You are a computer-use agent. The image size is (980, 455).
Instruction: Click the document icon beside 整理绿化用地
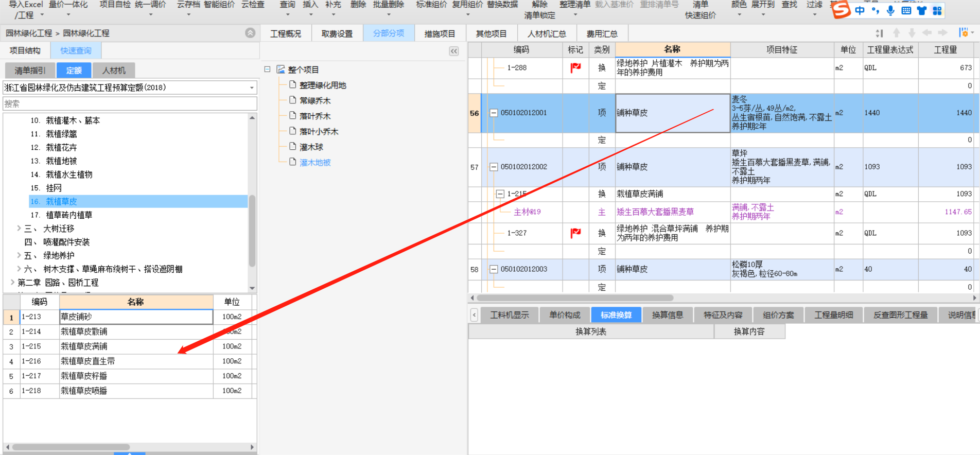(x=293, y=84)
